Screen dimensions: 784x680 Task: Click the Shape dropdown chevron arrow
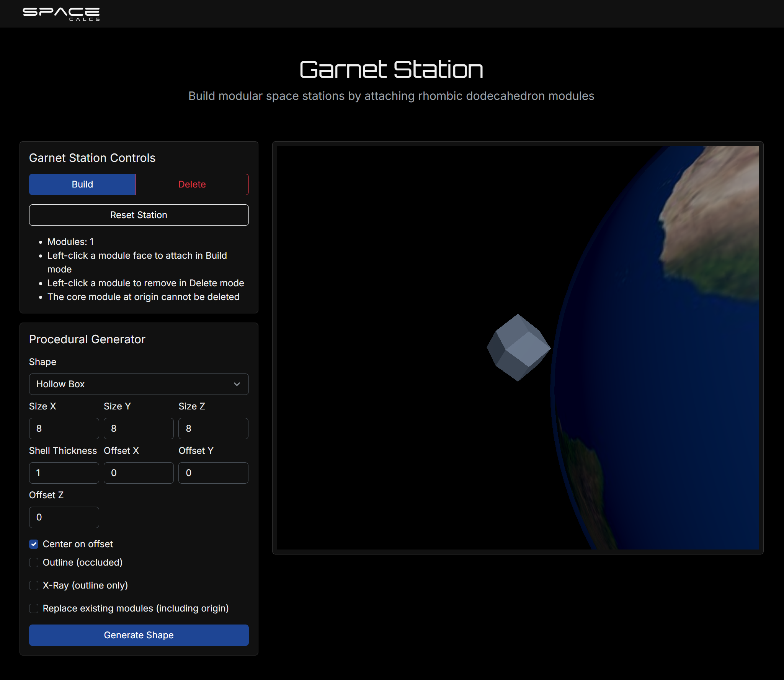[x=237, y=384]
